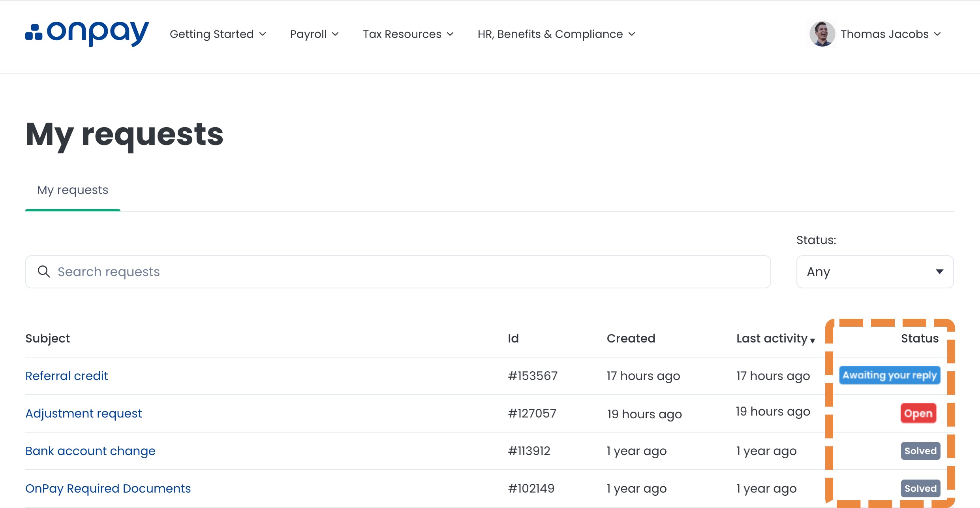Image resolution: width=980 pixels, height=508 pixels.
Task: Open the Thomas Jacobs user menu
Action: [891, 34]
